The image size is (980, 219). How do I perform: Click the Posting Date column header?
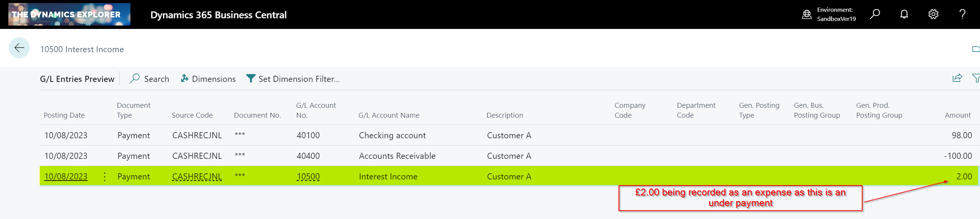click(64, 115)
